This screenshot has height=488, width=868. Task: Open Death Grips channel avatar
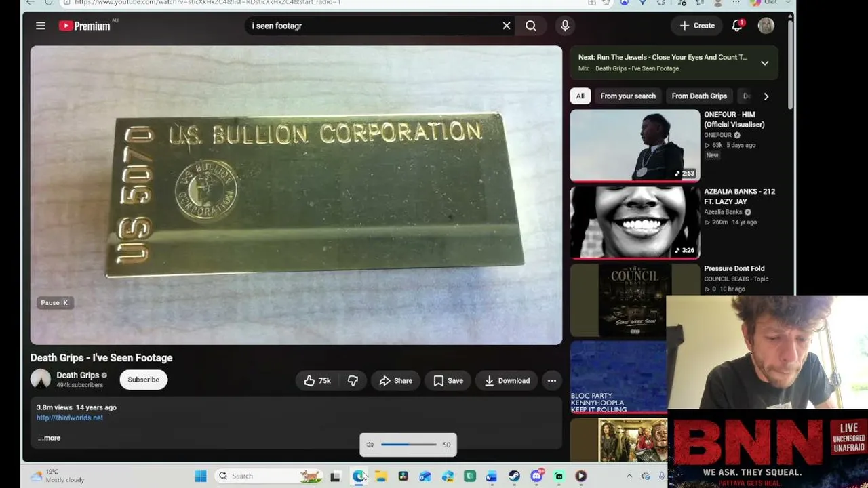point(41,379)
